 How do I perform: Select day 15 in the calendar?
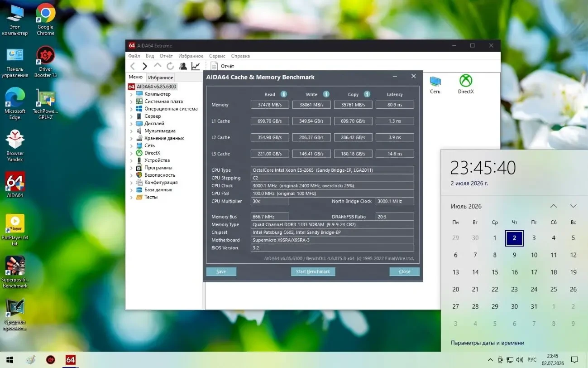tap(495, 272)
